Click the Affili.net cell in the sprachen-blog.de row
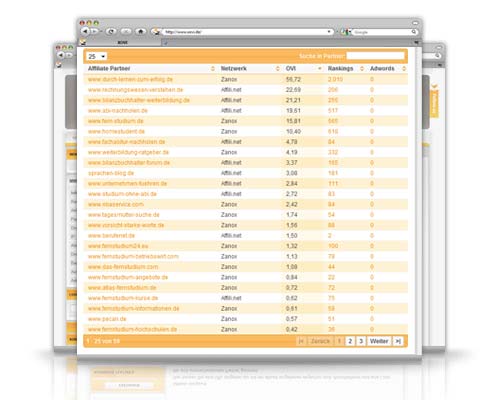The image size is (500, 400). point(231,173)
